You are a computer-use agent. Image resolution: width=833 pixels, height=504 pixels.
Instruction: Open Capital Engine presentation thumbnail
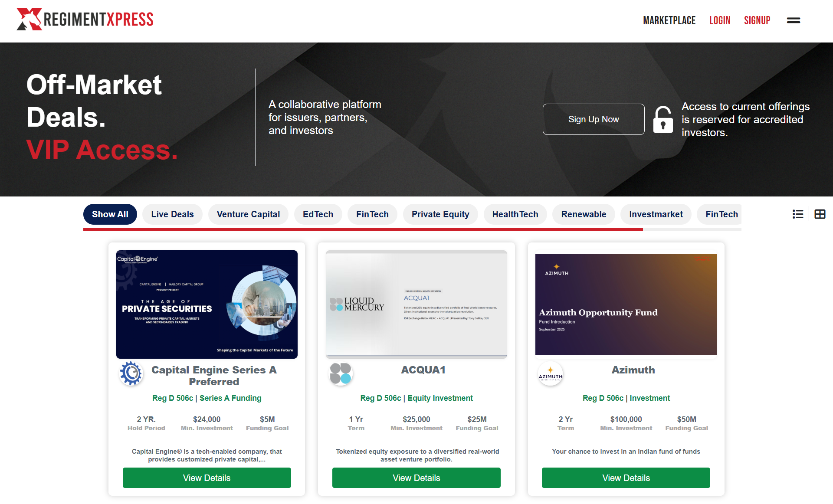pos(207,304)
